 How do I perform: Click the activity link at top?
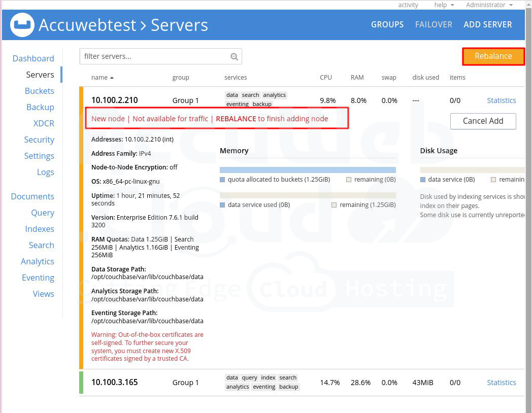[x=408, y=5]
